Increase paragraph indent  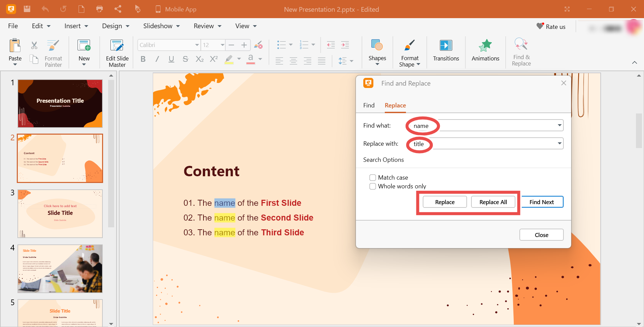(x=345, y=45)
